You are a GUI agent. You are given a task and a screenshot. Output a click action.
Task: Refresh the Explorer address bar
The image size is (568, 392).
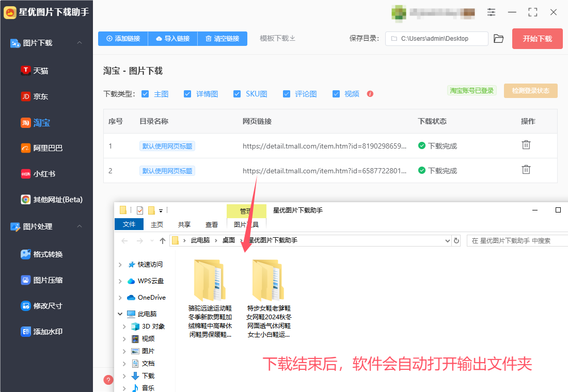tap(456, 241)
